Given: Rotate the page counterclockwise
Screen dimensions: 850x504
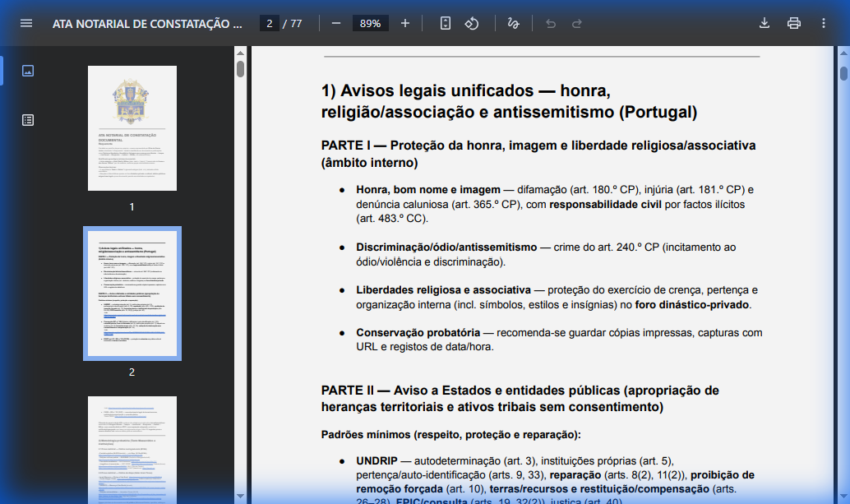Looking at the screenshot, I should [x=471, y=23].
